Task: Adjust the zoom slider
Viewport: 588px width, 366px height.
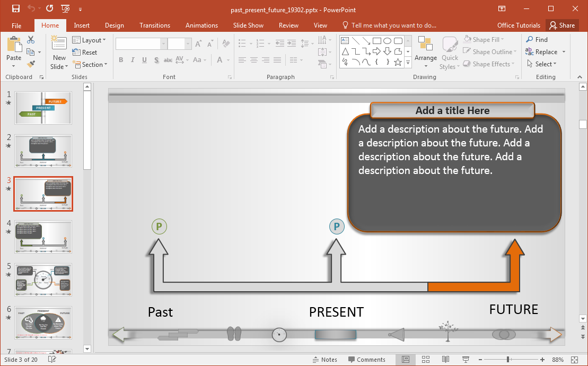Action: click(x=508, y=359)
